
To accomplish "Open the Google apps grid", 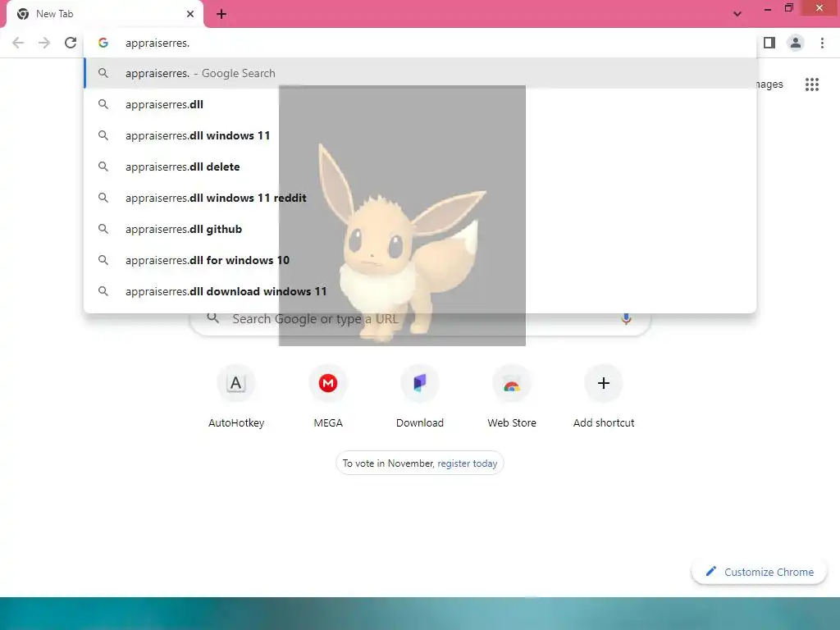I will pyautogui.click(x=812, y=84).
